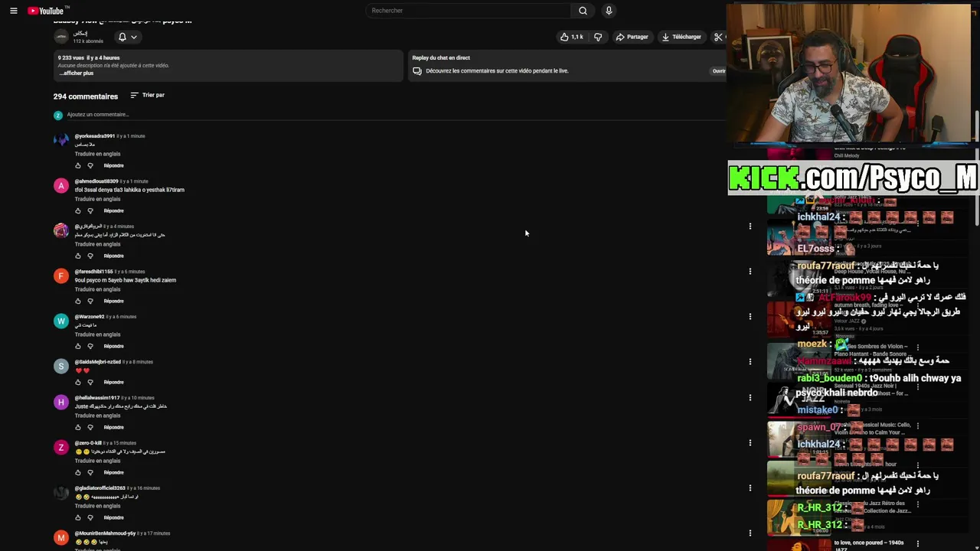Start voice search with the microphone icon
This screenshot has height=551, width=980.
(x=609, y=11)
